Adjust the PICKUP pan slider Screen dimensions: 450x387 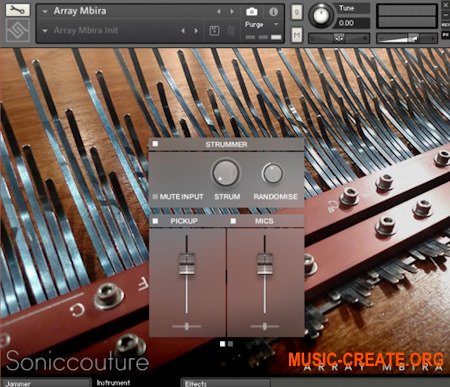(187, 326)
